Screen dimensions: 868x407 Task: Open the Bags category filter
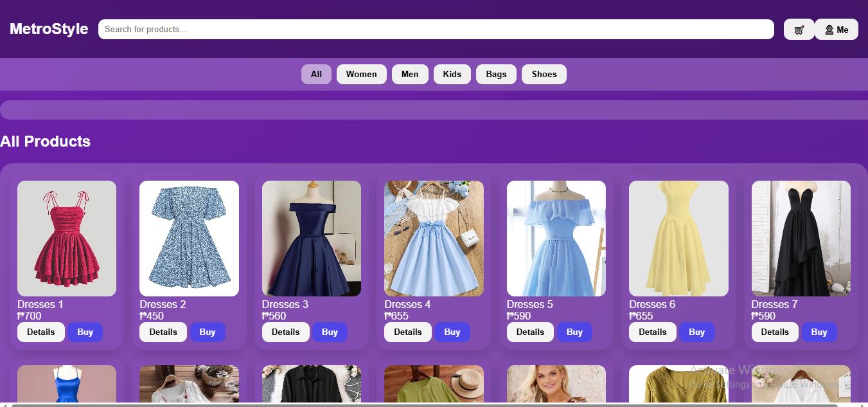click(x=495, y=74)
